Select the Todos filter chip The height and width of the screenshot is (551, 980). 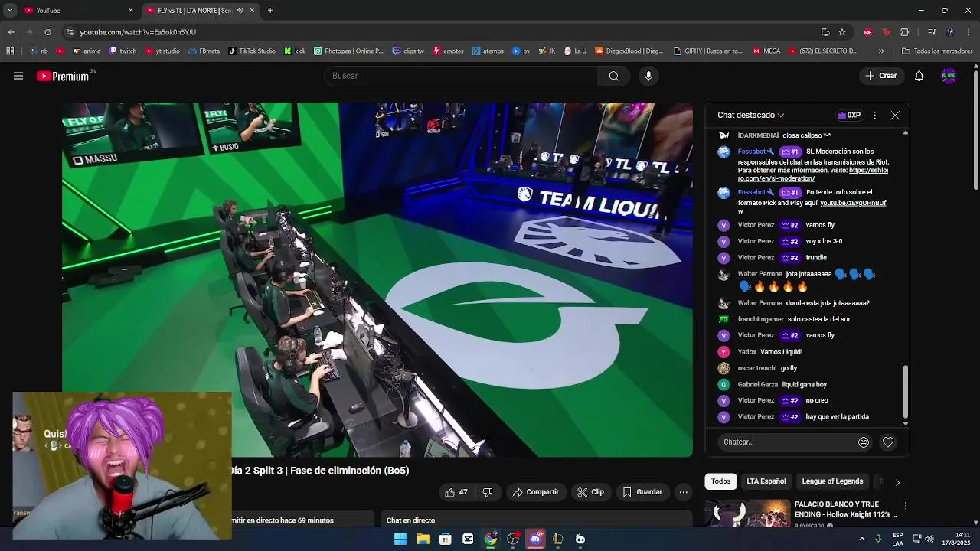tap(720, 481)
